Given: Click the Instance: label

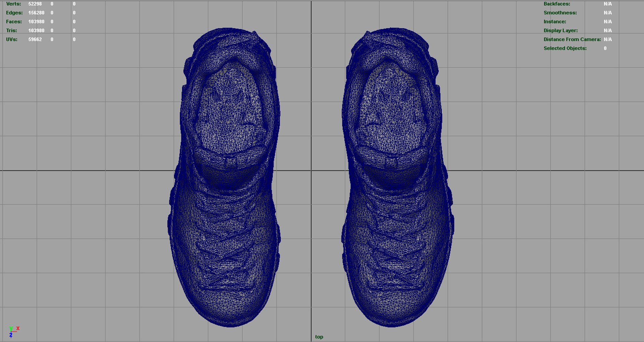Looking at the screenshot, I should [x=555, y=21].
